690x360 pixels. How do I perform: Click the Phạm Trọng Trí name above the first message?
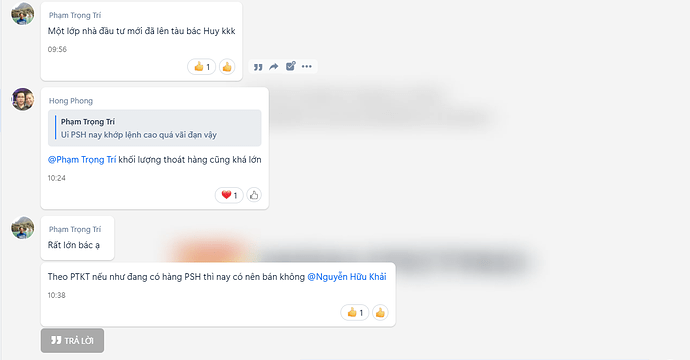[x=75, y=15]
